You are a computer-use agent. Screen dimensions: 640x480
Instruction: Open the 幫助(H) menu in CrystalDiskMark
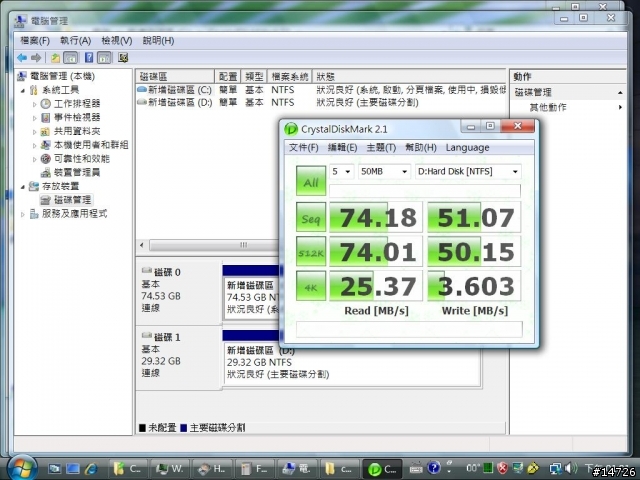[x=421, y=147]
